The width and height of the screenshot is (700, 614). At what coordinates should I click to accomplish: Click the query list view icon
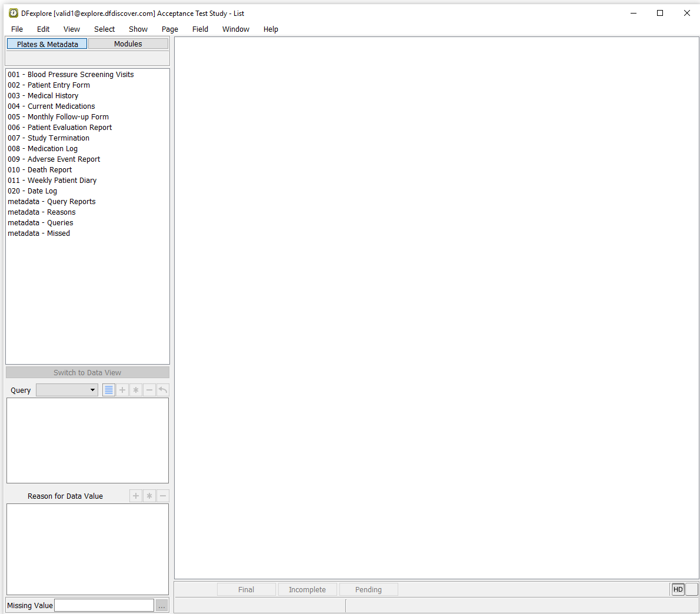click(x=109, y=390)
